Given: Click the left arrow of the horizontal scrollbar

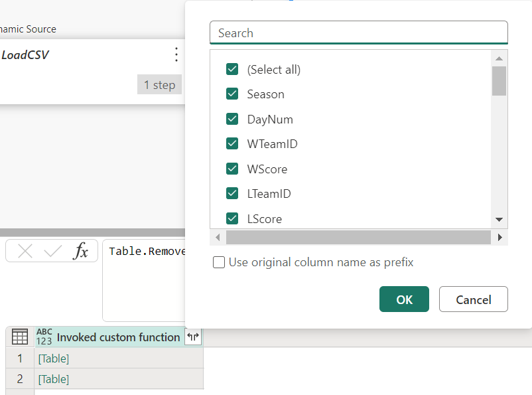Looking at the screenshot, I should point(218,236).
